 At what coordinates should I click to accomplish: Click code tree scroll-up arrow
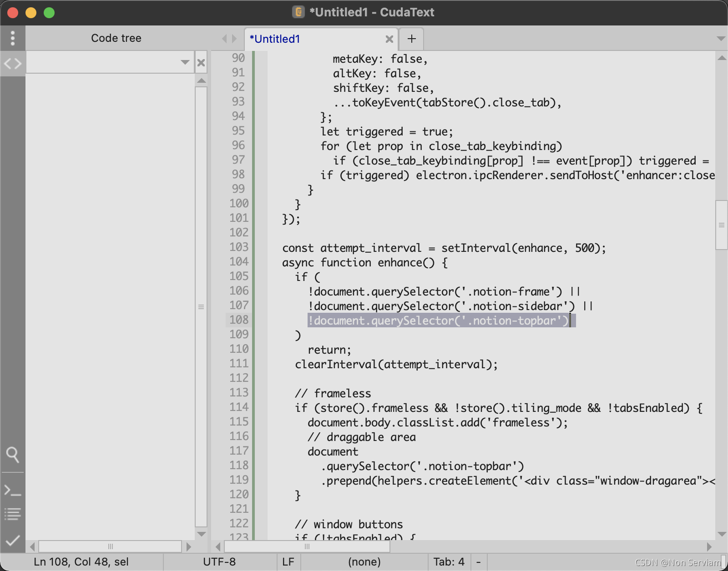click(201, 80)
